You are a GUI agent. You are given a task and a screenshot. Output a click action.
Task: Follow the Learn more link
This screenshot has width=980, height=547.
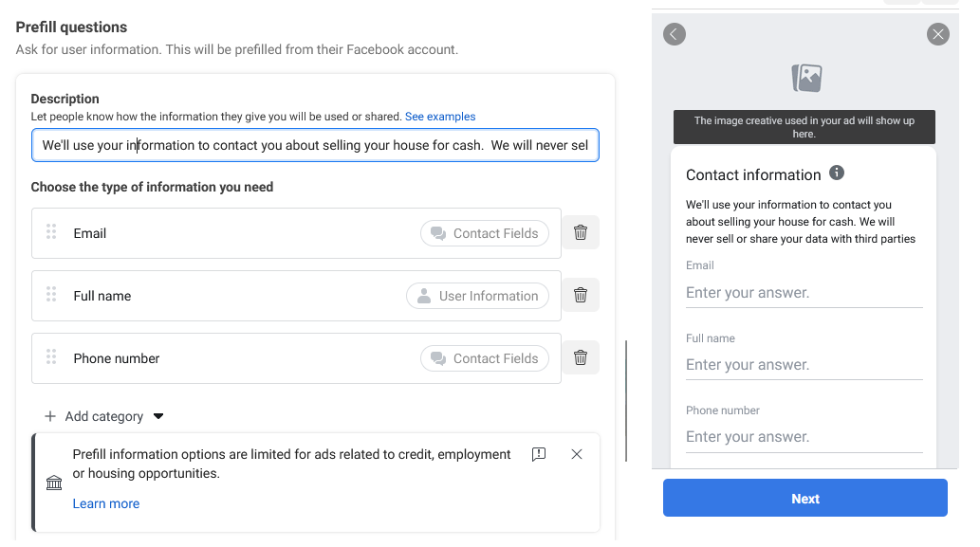point(106,504)
